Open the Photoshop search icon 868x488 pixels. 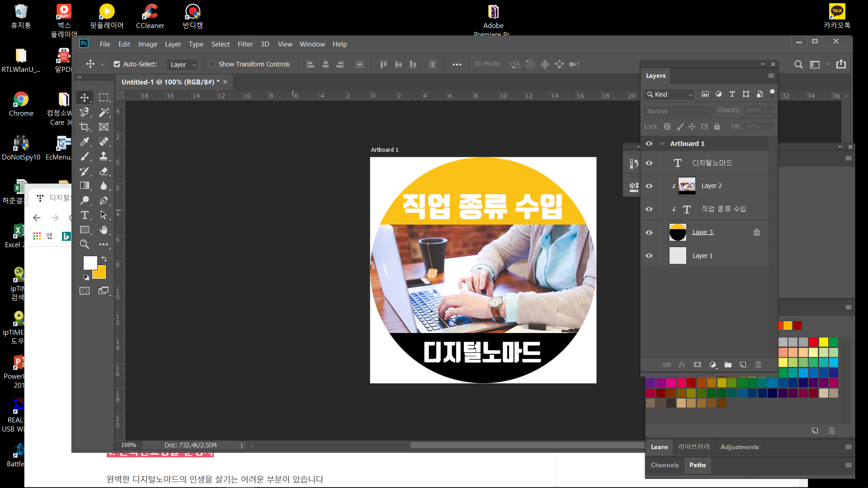[x=798, y=64]
